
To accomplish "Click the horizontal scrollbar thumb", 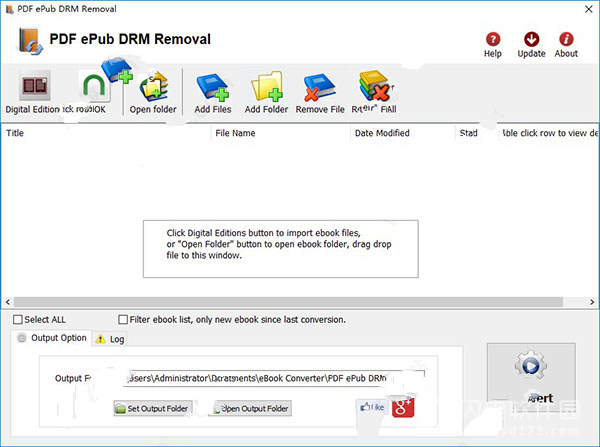I will 289,302.
